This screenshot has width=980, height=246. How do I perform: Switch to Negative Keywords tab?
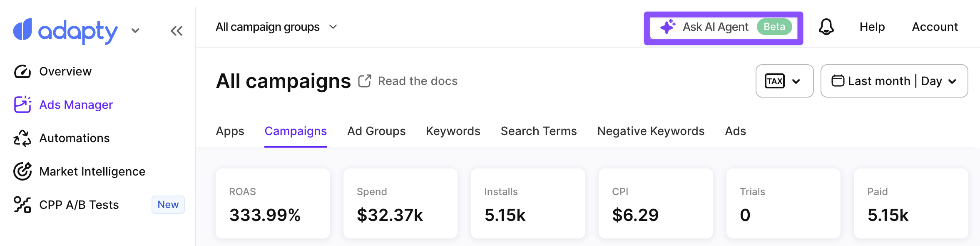pyautogui.click(x=651, y=131)
